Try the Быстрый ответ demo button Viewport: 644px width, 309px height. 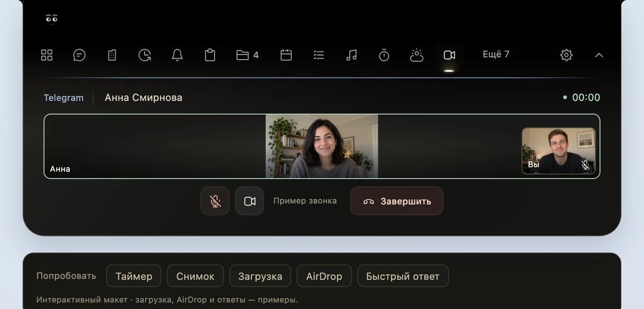(x=402, y=276)
